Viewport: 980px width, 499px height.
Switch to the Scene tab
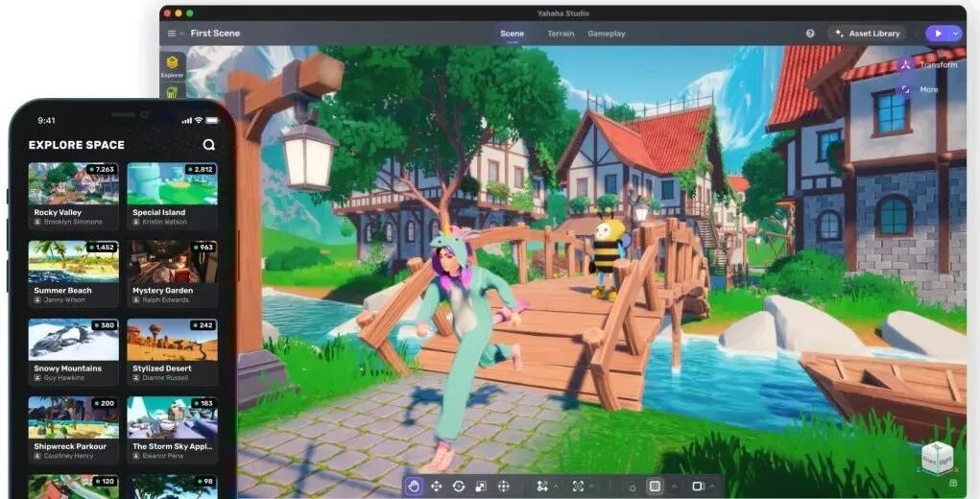pos(512,34)
